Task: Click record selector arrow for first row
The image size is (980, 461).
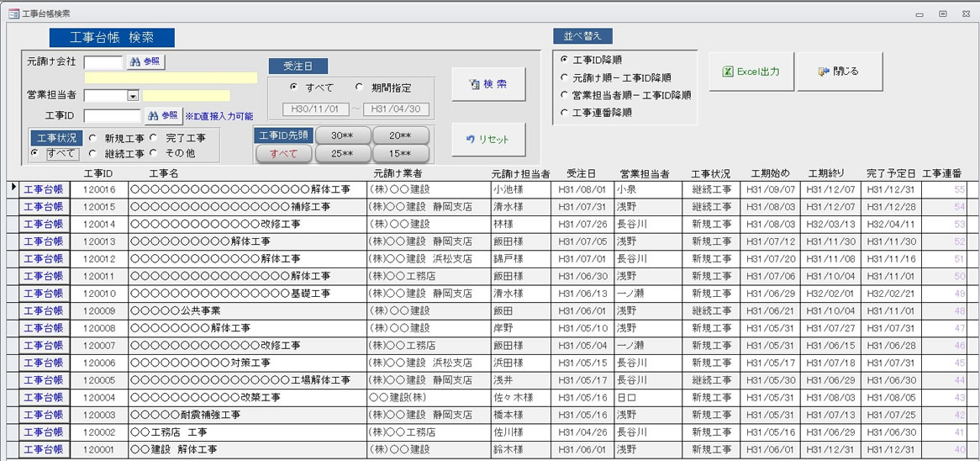Action: (13, 187)
